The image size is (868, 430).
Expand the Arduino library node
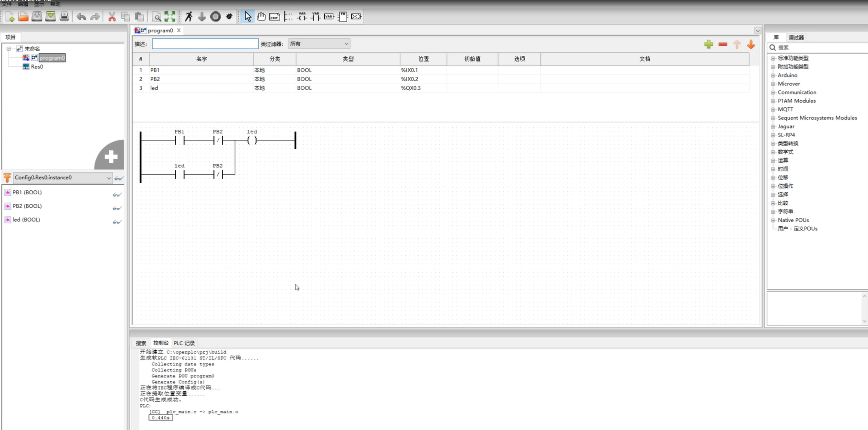tap(773, 75)
